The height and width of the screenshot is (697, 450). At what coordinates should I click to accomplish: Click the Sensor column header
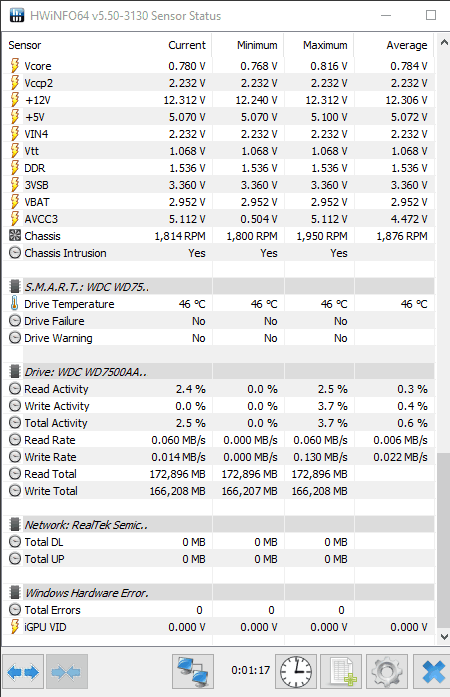point(24,45)
